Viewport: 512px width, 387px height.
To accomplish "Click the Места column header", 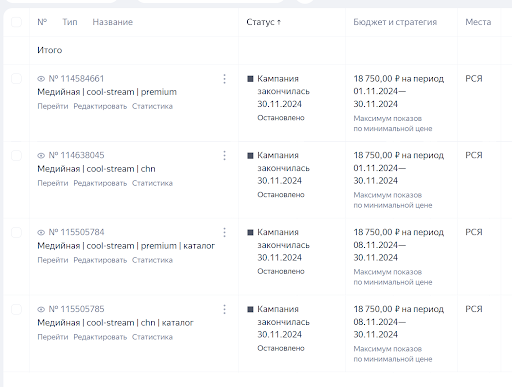I will [x=478, y=22].
